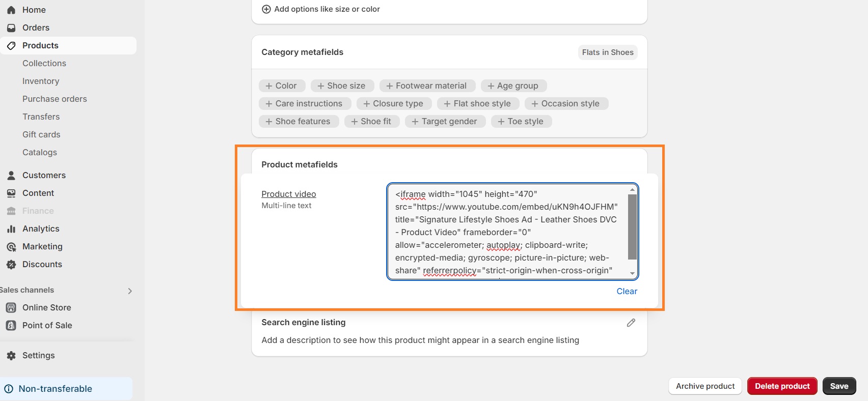
Task: Add the Target gender metafield
Action: (445, 121)
